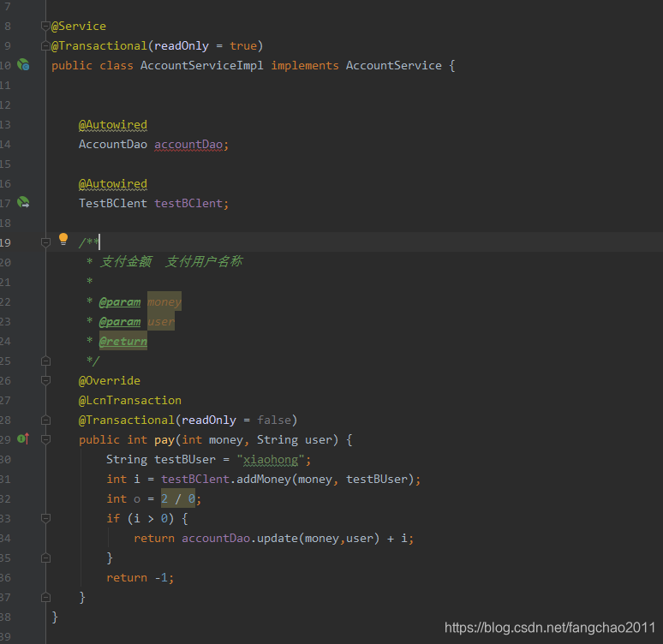Click the yellow intention lightbulb icon
The width and height of the screenshot is (663, 644).
tap(63, 239)
